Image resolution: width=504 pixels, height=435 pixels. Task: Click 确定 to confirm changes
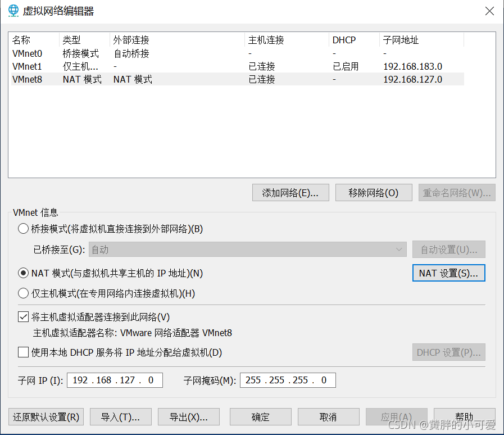pos(260,416)
